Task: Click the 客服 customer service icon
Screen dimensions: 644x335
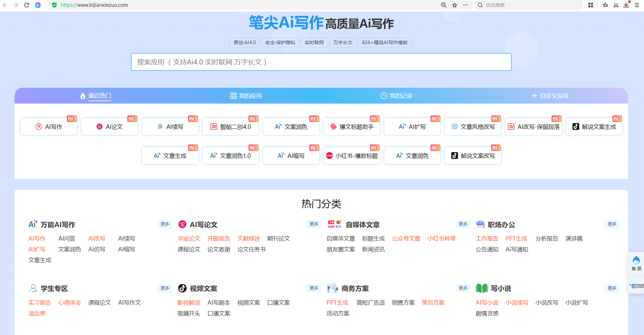Action: [x=636, y=263]
